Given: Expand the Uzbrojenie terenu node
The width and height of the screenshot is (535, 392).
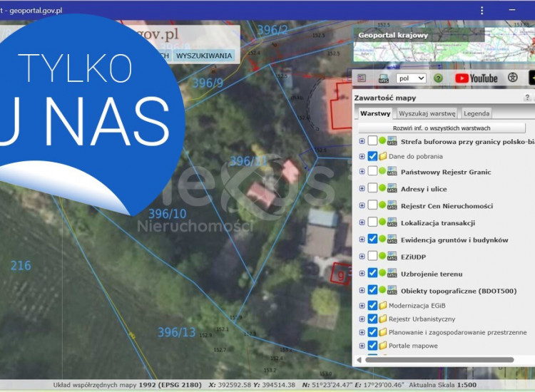Looking at the screenshot, I should click(362, 274).
